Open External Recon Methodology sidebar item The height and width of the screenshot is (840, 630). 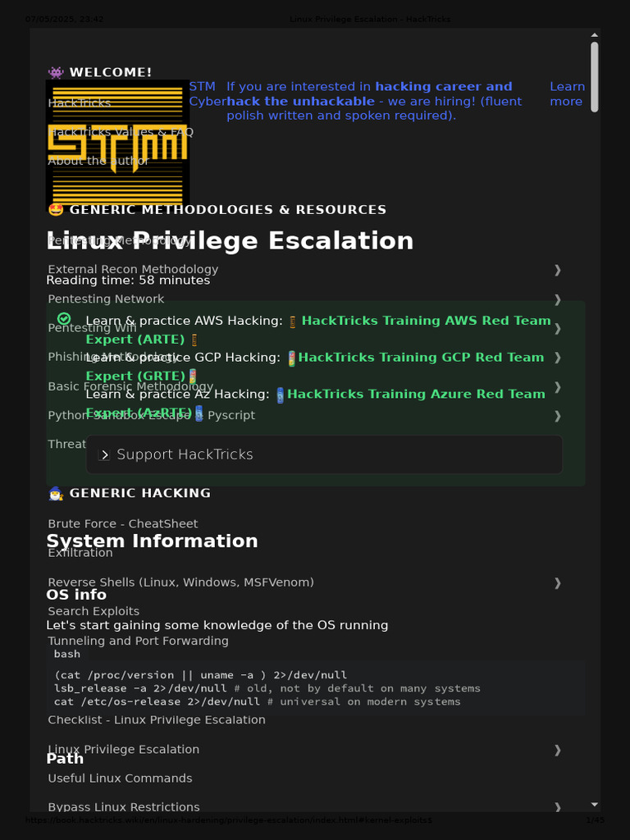133,269
